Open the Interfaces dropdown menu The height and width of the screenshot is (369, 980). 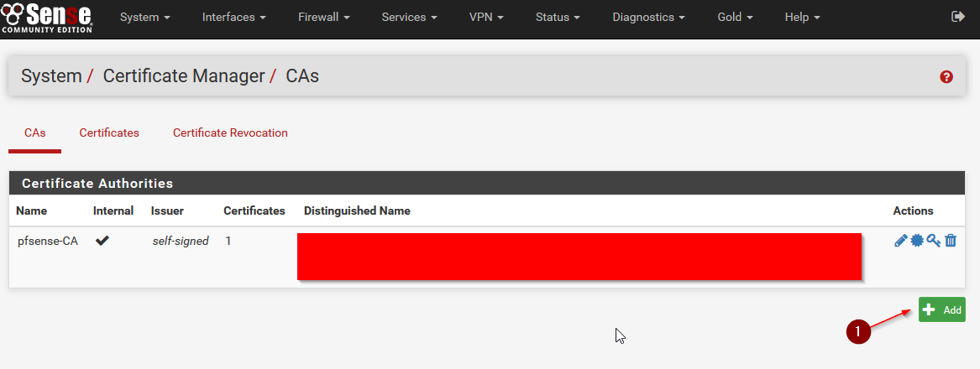pos(233,18)
